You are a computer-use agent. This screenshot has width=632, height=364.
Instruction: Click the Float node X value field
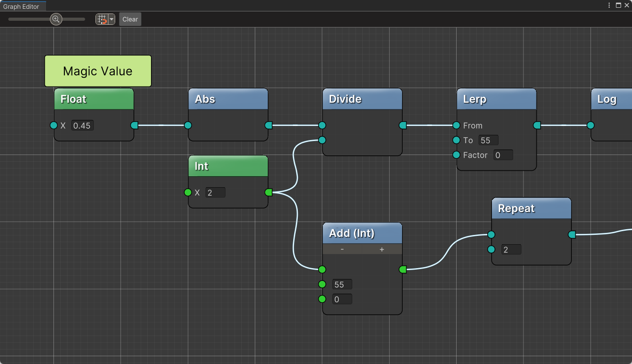pos(82,125)
